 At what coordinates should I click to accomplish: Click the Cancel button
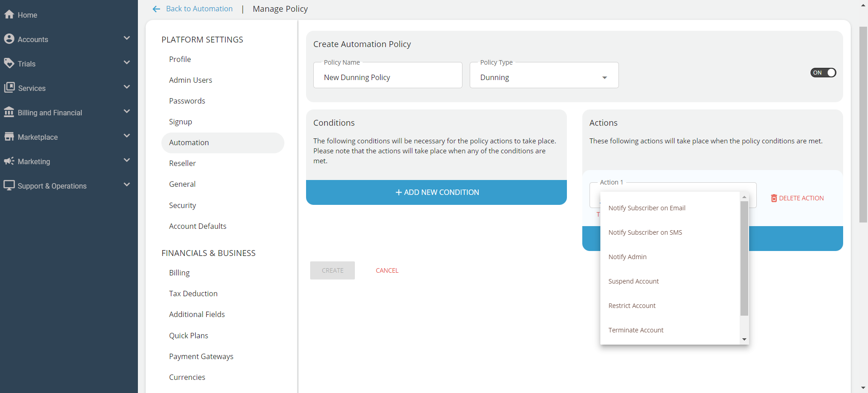coord(387,270)
